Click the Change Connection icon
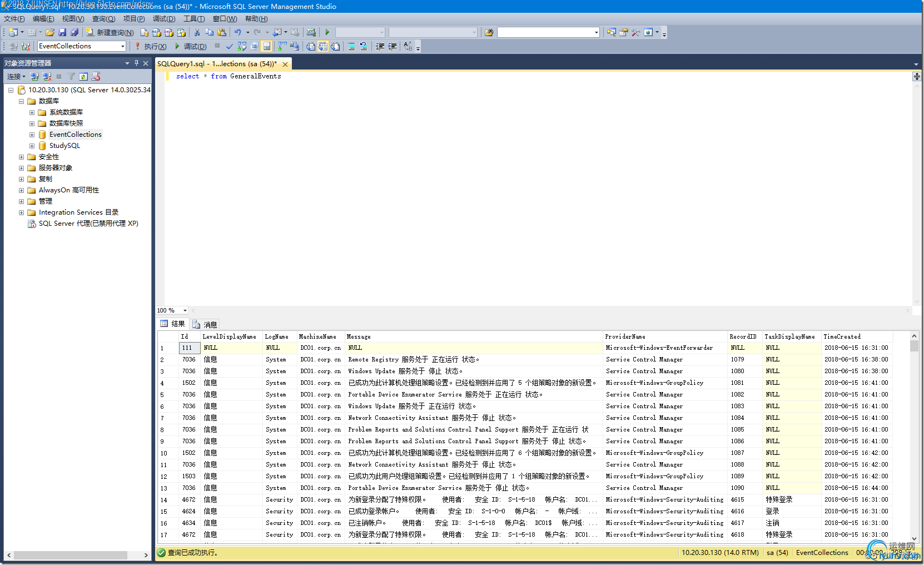The height and width of the screenshot is (565, 924). [26, 46]
